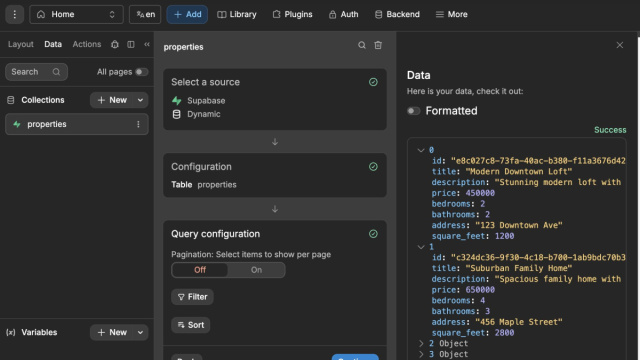This screenshot has width=640, height=360.
Task: Click the debug bug icon in sidebar
Action: coord(115,44)
